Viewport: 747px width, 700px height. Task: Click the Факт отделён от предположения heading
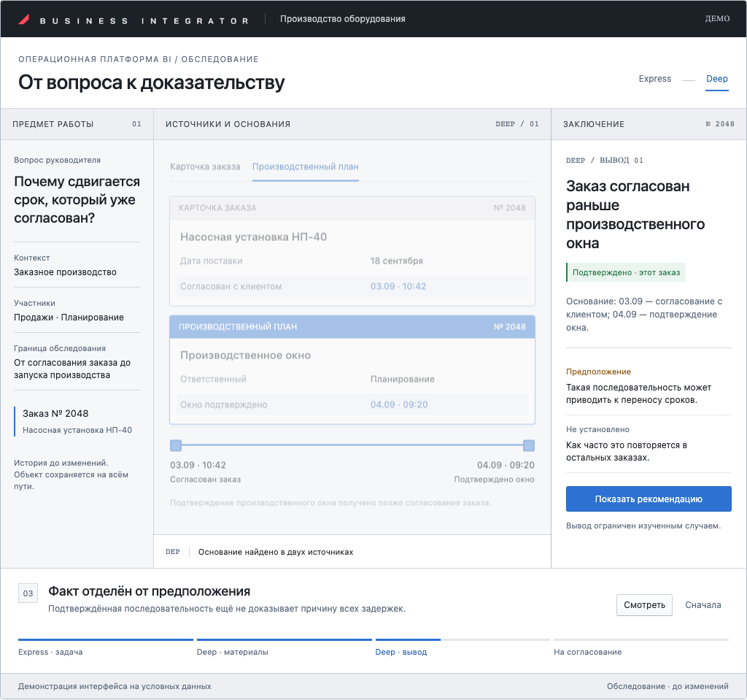pyautogui.click(x=149, y=592)
